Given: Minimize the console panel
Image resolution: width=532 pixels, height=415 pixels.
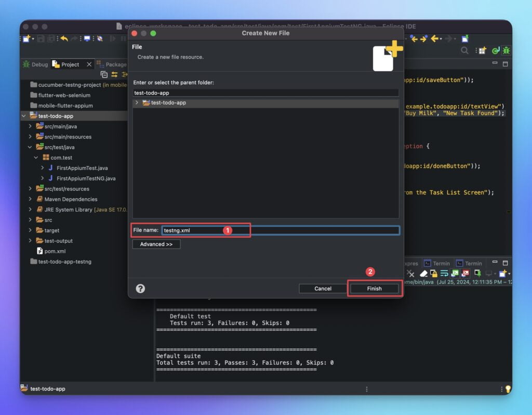Looking at the screenshot, I should (495, 262).
